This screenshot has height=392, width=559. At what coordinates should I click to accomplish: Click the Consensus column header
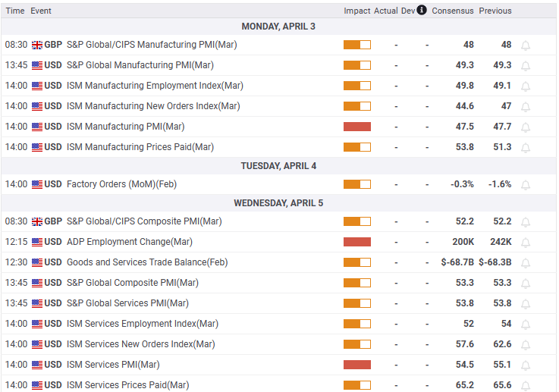tap(453, 11)
